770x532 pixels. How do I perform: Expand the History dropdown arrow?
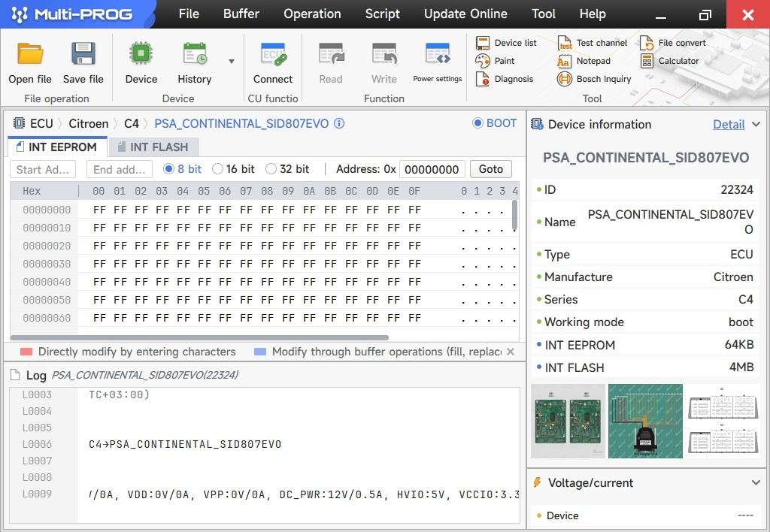(x=232, y=62)
